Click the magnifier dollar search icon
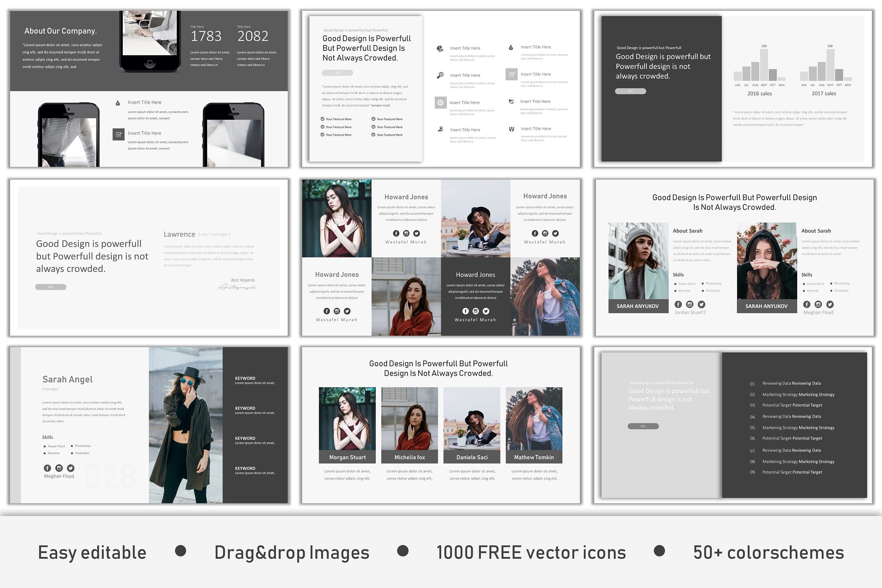The image size is (882, 588). pos(440,75)
